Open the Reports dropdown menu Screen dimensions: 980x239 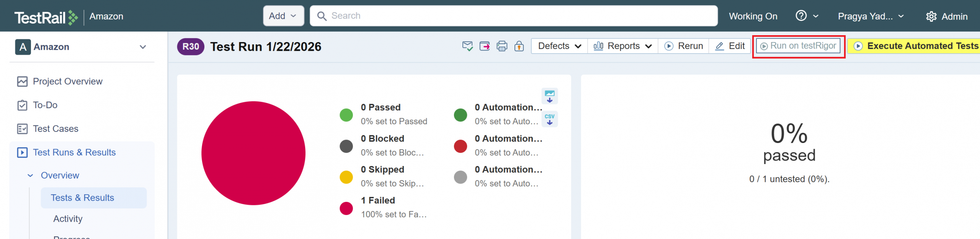coord(622,46)
